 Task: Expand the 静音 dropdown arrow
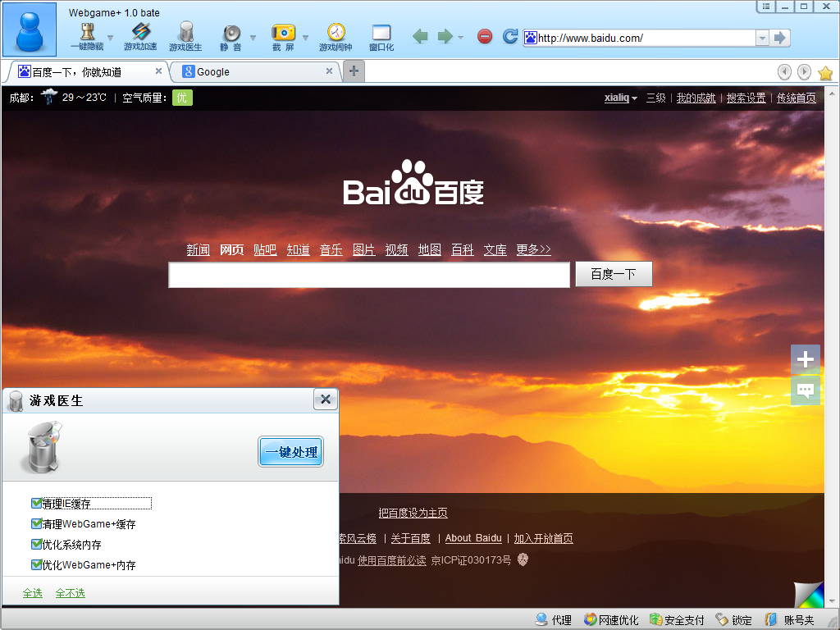[x=253, y=38]
